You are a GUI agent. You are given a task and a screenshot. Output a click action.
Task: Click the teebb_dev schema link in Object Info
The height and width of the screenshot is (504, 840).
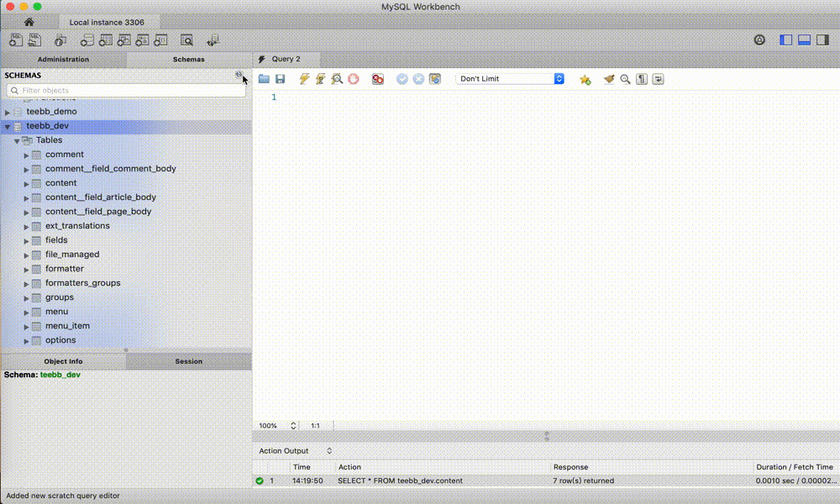pos(60,375)
